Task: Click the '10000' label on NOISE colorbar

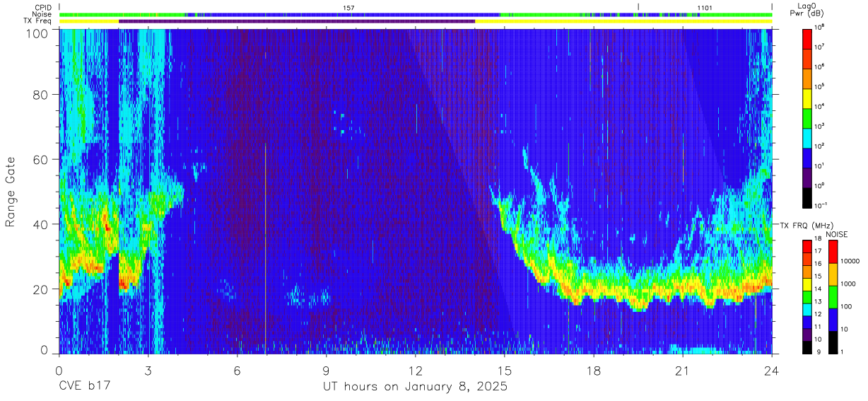Action: point(851,261)
